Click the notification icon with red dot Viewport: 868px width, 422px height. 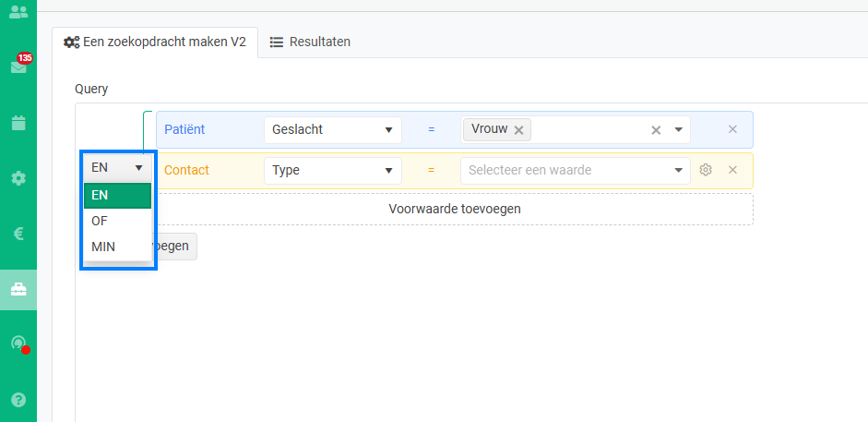tap(18, 344)
